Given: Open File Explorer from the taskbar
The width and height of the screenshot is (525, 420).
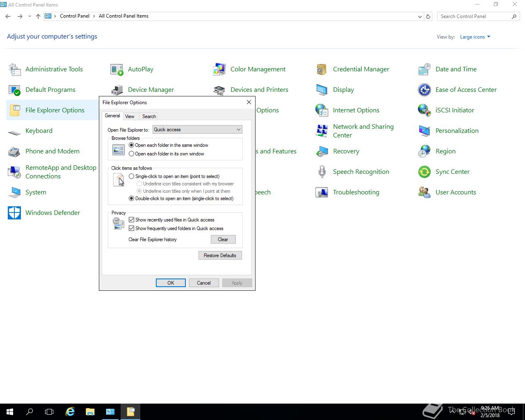Looking at the screenshot, I should click(x=90, y=412).
